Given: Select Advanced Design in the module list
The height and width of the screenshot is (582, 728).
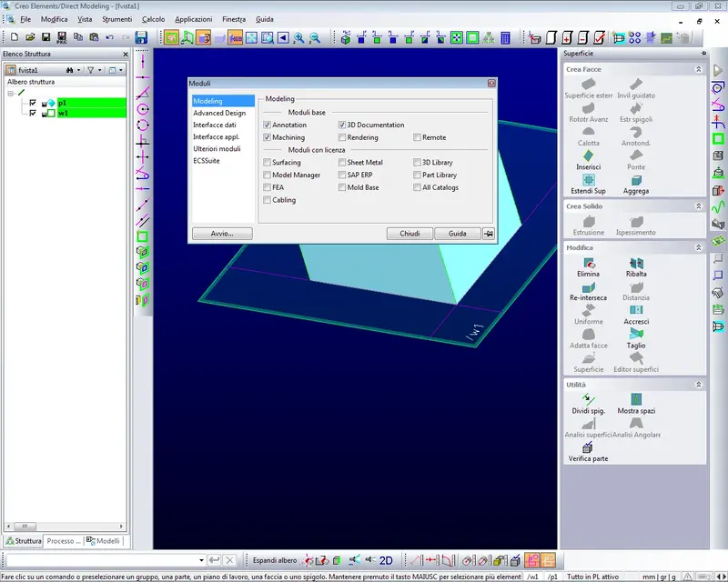Looking at the screenshot, I should [219, 113].
